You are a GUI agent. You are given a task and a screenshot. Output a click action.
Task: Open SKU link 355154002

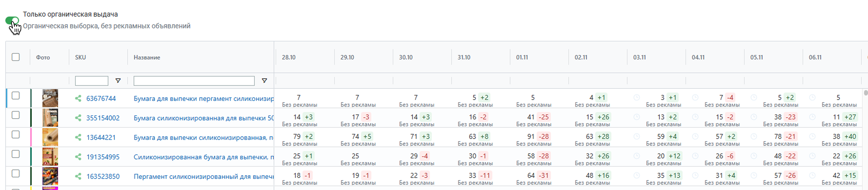[x=103, y=118]
